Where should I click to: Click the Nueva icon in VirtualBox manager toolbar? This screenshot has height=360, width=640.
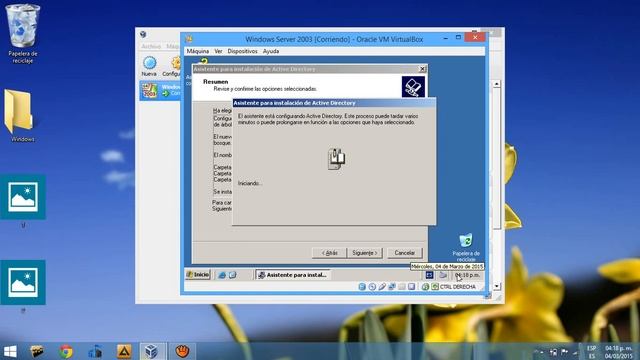[x=149, y=67]
